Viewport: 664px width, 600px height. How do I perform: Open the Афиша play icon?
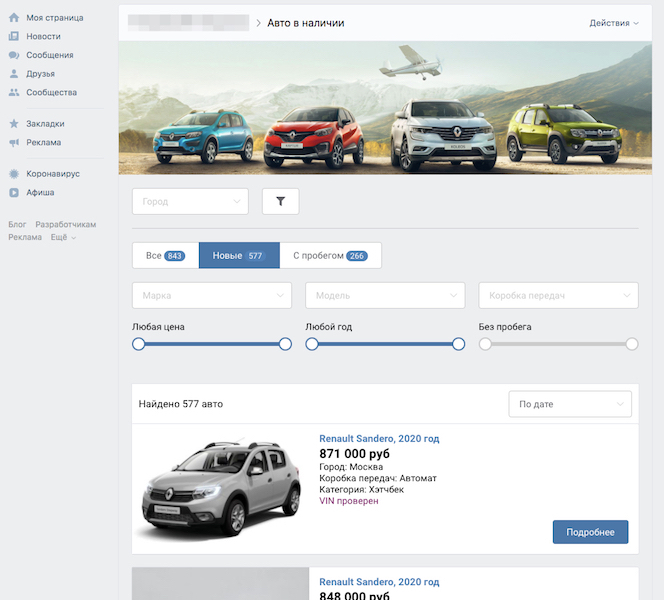[14, 192]
